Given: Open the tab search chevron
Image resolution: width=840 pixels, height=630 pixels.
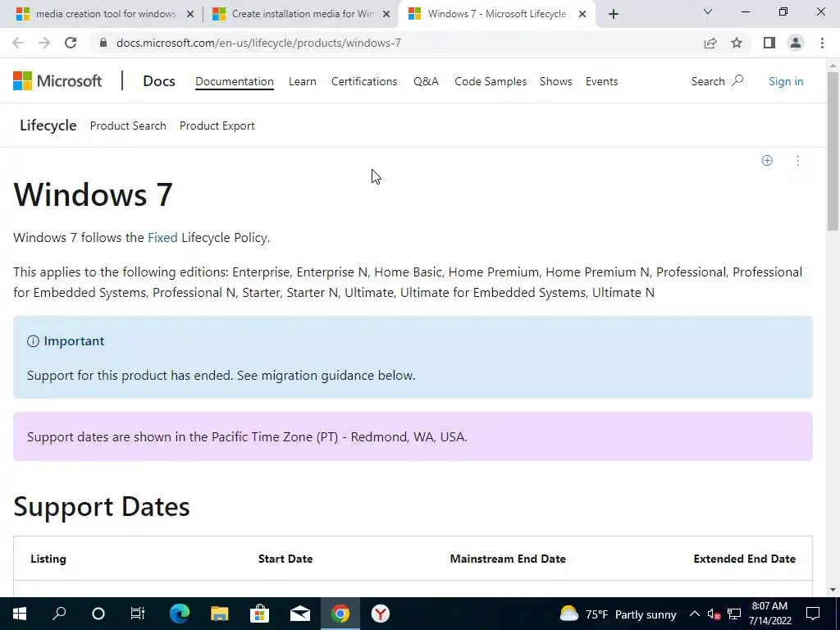Looking at the screenshot, I should (708, 11).
